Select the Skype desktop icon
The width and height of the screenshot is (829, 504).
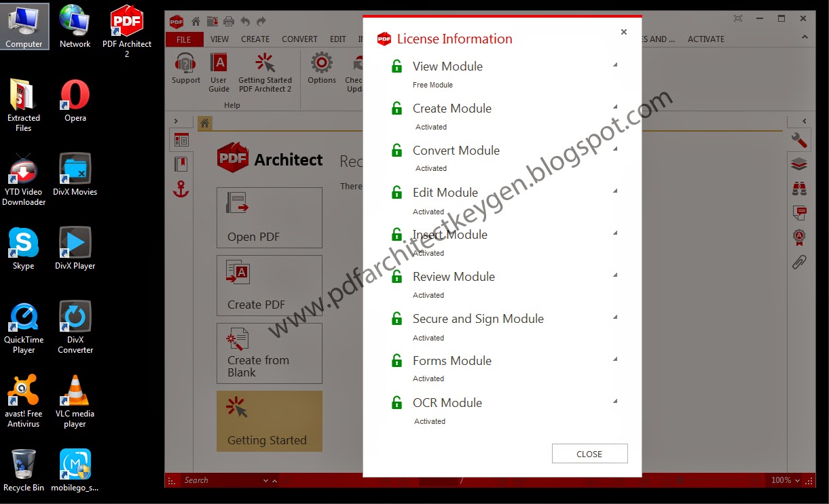pyautogui.click(x=24, y=248)
